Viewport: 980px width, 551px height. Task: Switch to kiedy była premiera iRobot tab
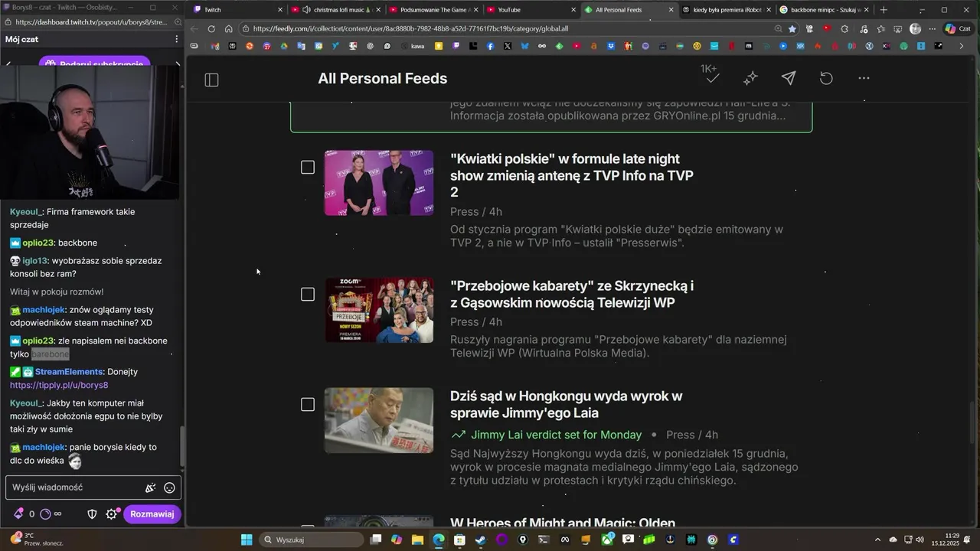tap(727, 10)
